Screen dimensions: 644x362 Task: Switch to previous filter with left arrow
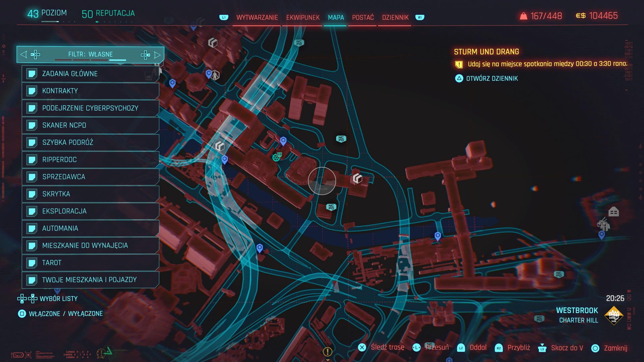(23, 54)
